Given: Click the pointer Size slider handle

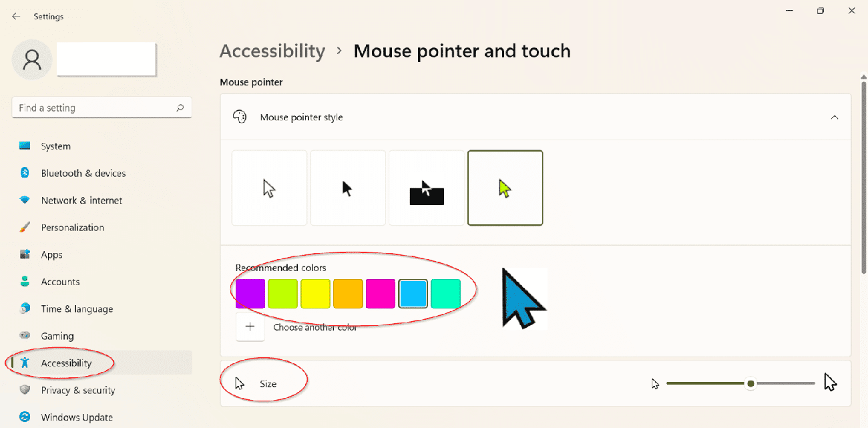Looking at the screenshot, I should tap(751, 383).
